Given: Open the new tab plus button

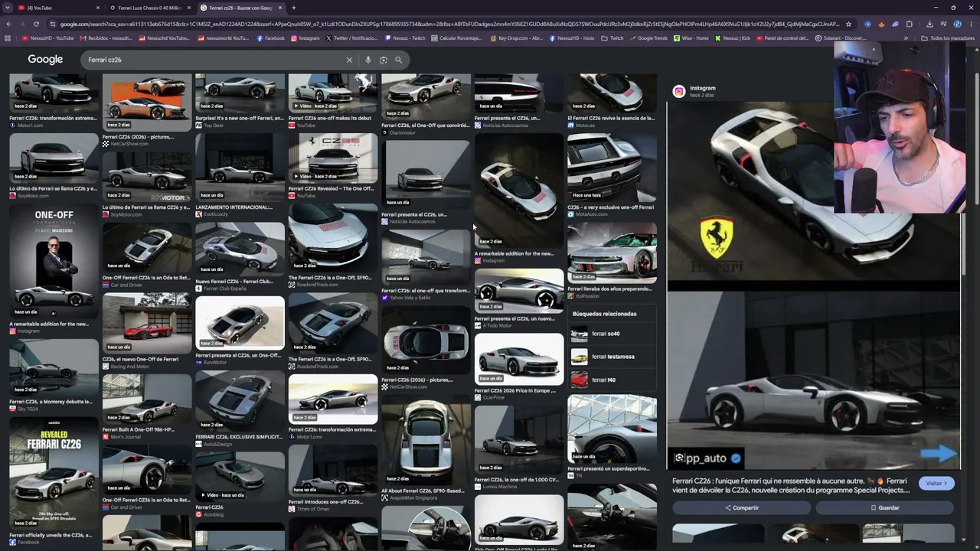Looking at the screenshot, I should pos(294,8).
